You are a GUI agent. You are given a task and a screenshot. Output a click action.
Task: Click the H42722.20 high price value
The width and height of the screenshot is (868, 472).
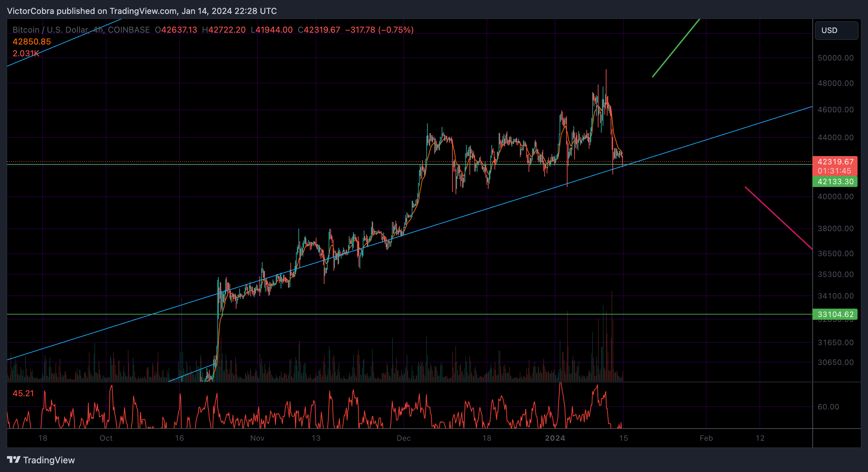224,30
